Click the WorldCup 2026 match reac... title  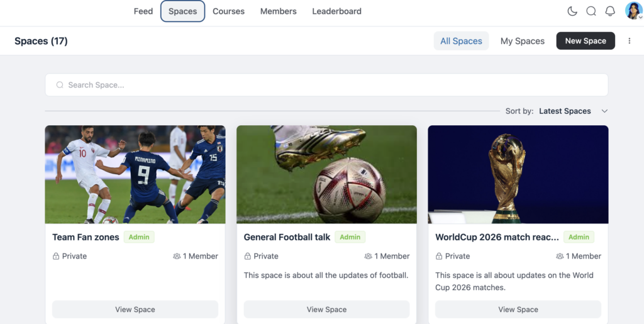pos(497,237)
